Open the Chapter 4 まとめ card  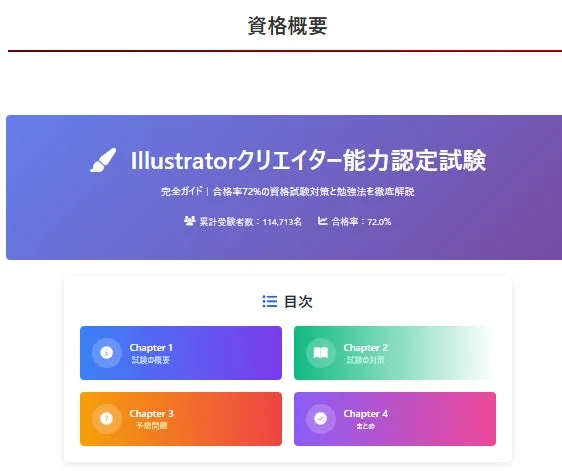click(x=395, y=419)
